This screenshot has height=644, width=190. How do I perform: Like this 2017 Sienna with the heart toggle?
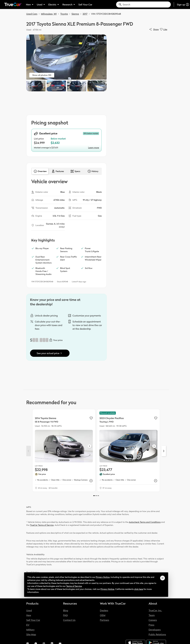tap(161, 29)
